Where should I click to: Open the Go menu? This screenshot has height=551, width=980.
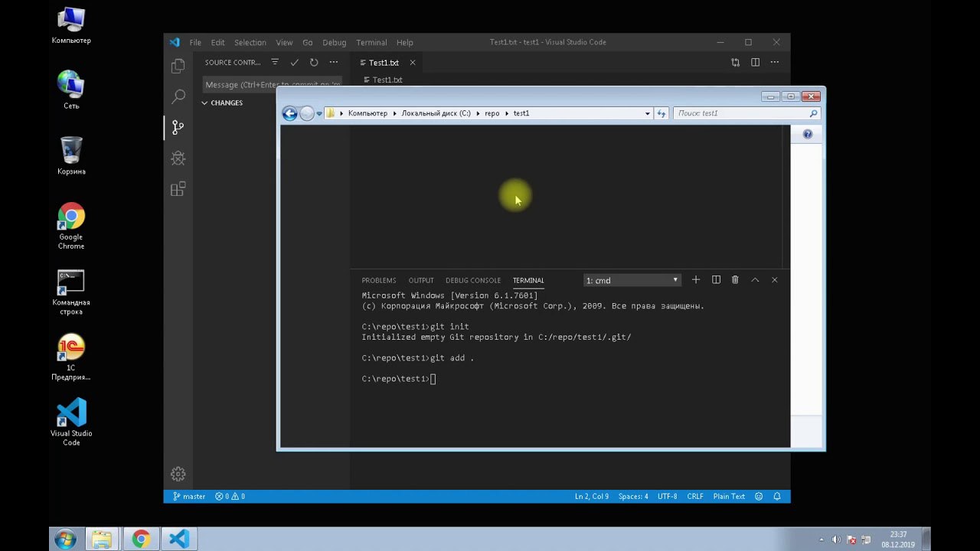pyautogui.click(x=308, y=42)
